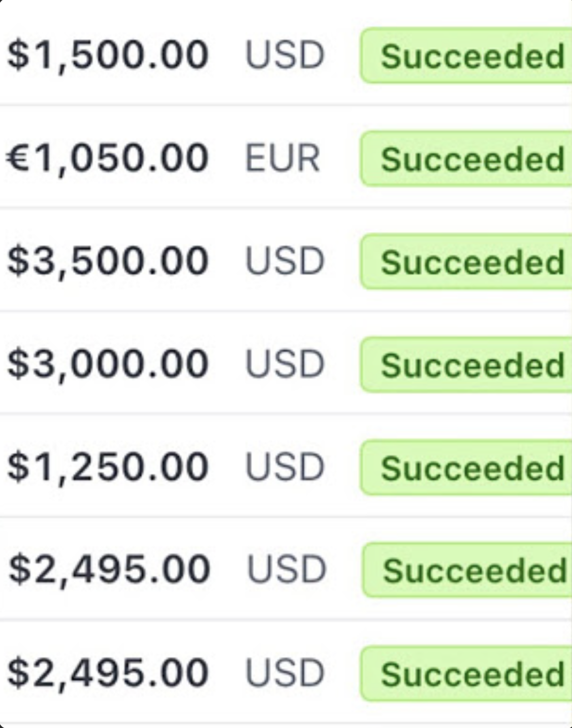Select the $3,500.00 payment amount
Screen dimensions: 572x728
point(108,261)
